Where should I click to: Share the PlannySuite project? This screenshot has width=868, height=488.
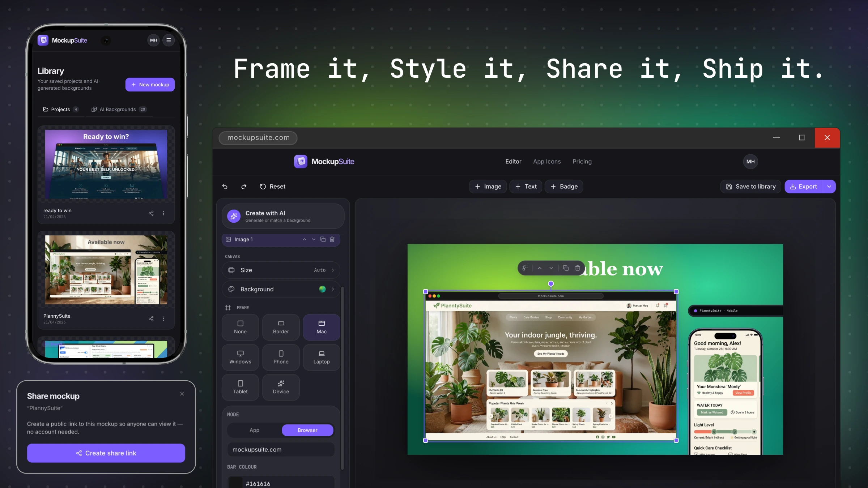click(x=151, y=318)
